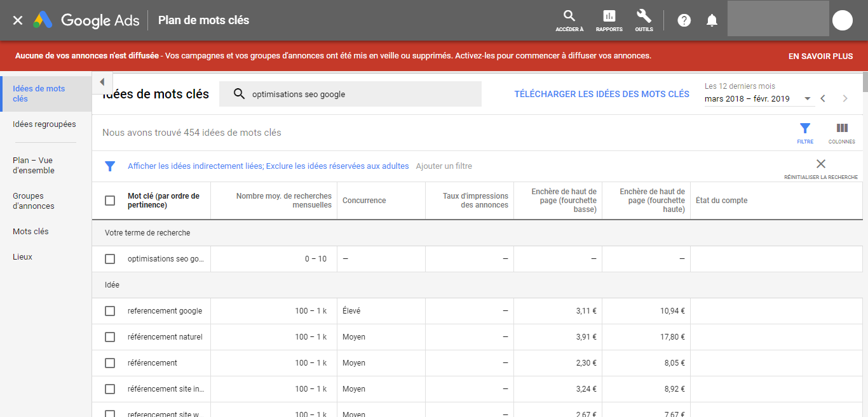Select Idées regroupées in sidebar

coord(46,124)
